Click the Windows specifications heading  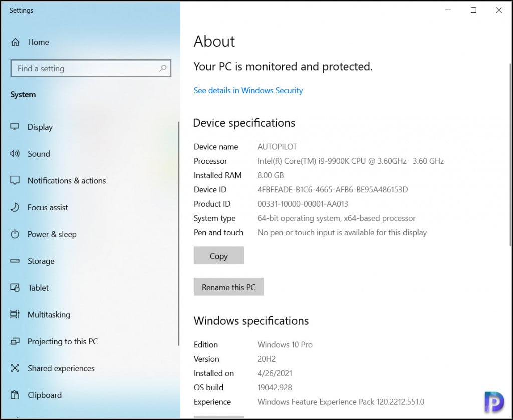tap(251, 321)
